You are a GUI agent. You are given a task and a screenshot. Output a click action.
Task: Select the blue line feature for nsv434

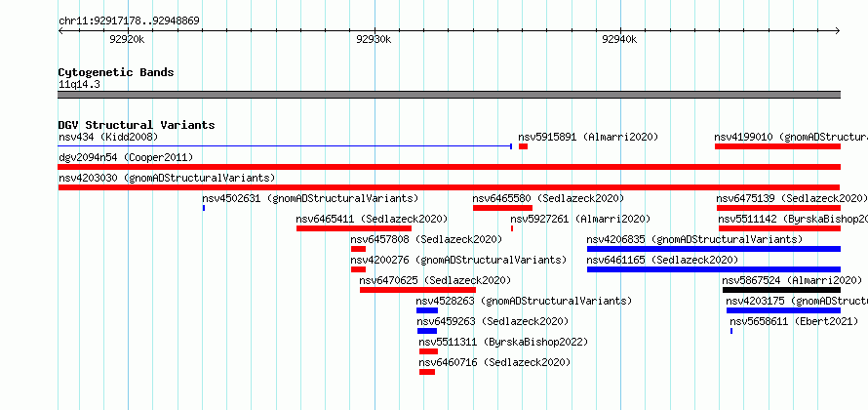[x=285, y=146]
